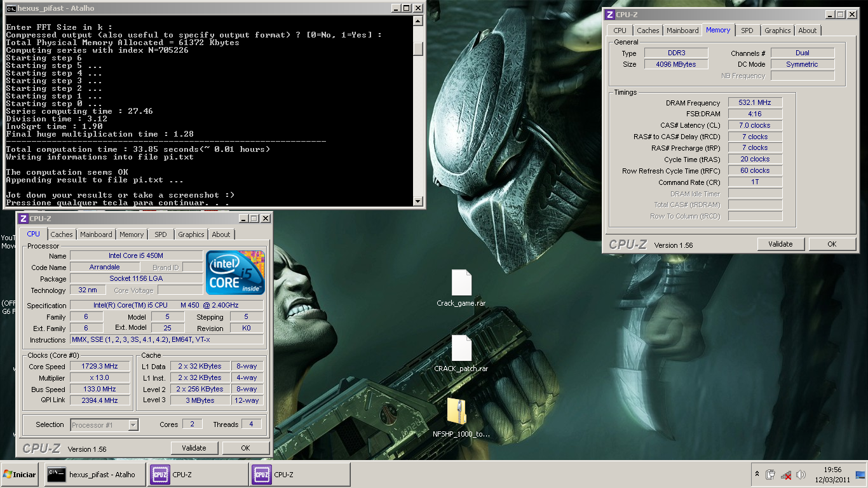This screenshot has height=488, width=868.
Task: Click the Intel Core i5 inside logo
Action: (x=235, y=273)
